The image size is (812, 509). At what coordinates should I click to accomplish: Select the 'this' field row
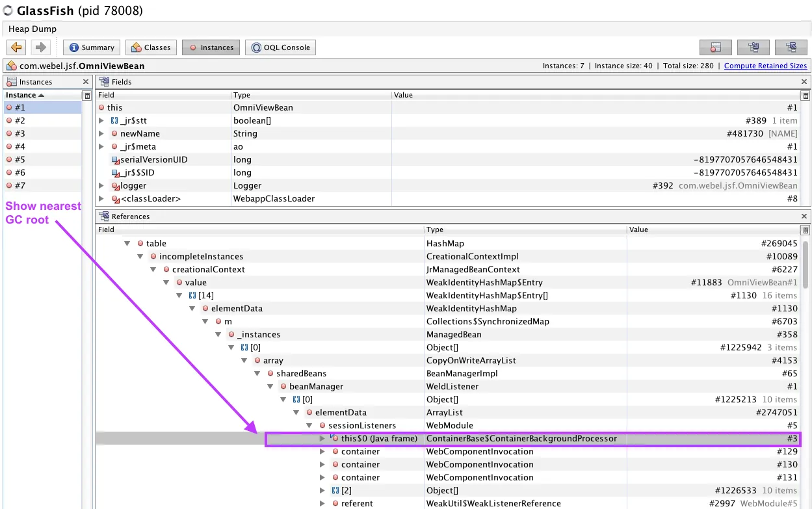click(x=448, y=107)
